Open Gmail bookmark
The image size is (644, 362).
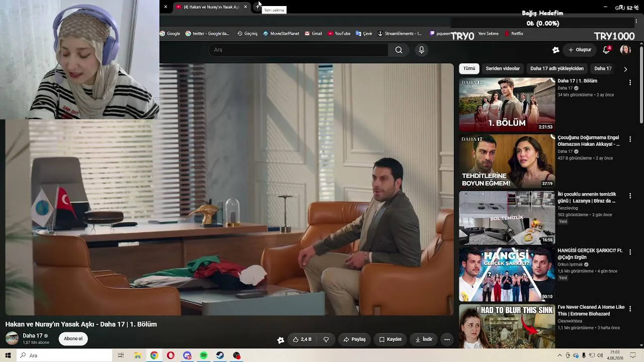[x=313, y=34]
